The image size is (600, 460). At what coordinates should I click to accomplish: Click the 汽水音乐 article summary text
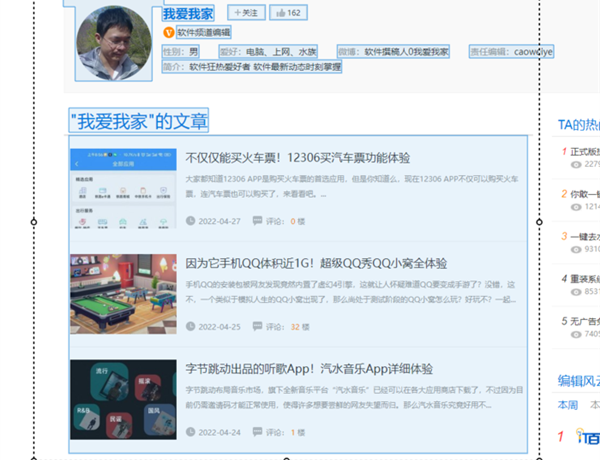[x=354, y=398]
